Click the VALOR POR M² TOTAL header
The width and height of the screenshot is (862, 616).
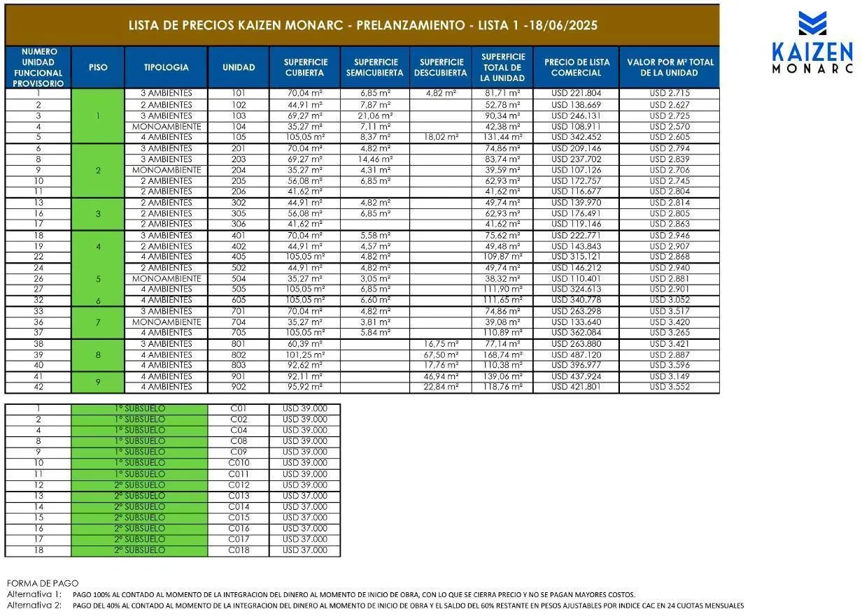(670, 67)
